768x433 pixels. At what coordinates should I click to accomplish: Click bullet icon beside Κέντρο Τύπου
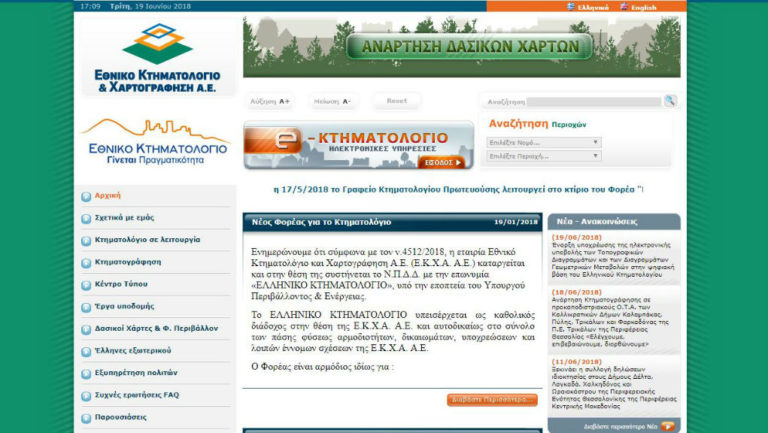(86, 285)
